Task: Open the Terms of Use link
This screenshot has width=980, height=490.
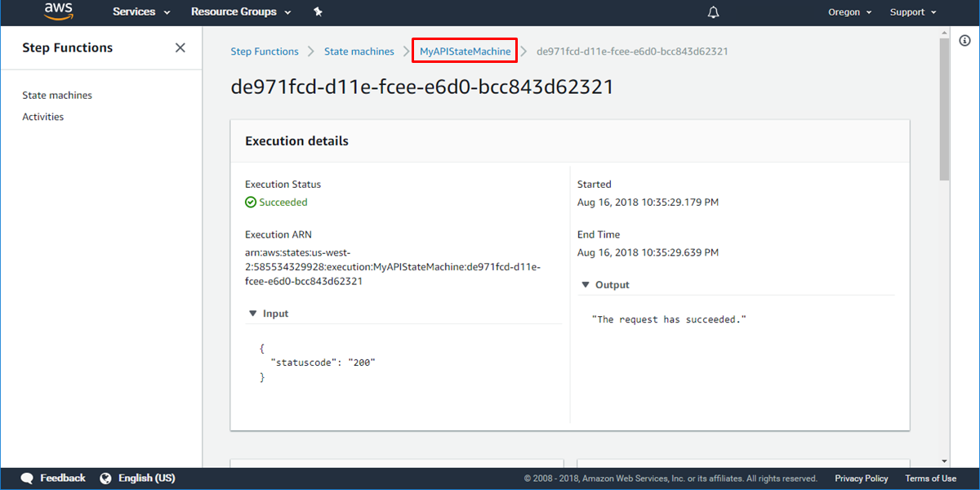Action: [x=930, y=479]
